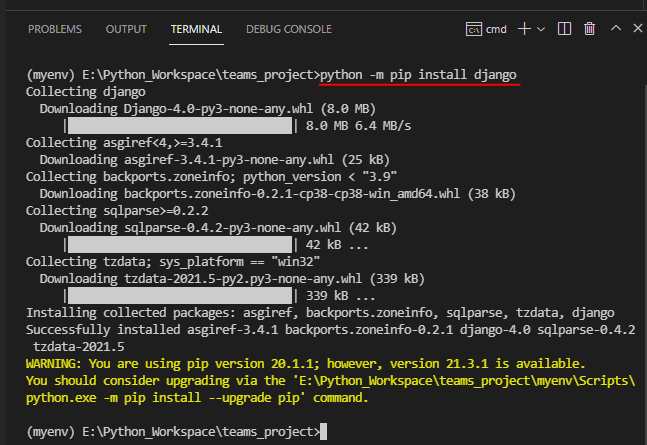647x445 pixels.
Task: Click 'Downloading Django-4.0-py3-none-any.whl' line
Action: coord(208,109)
